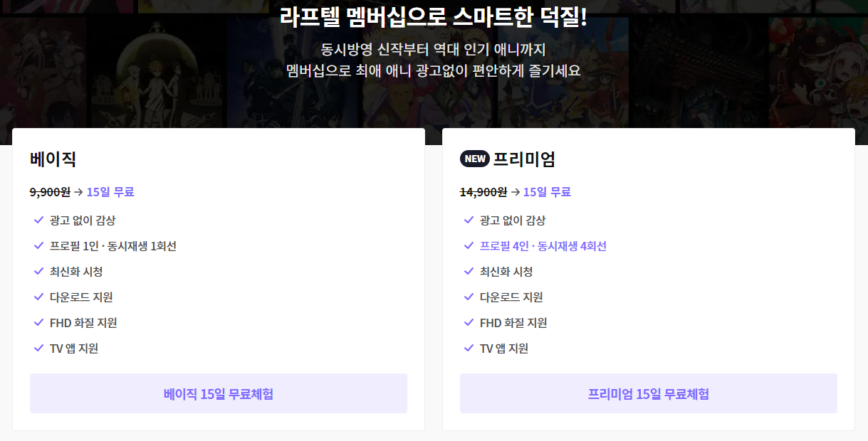Click the NEW badge beside 프리미엄
The width and height of the screenshot is (868, 441).
475,159
